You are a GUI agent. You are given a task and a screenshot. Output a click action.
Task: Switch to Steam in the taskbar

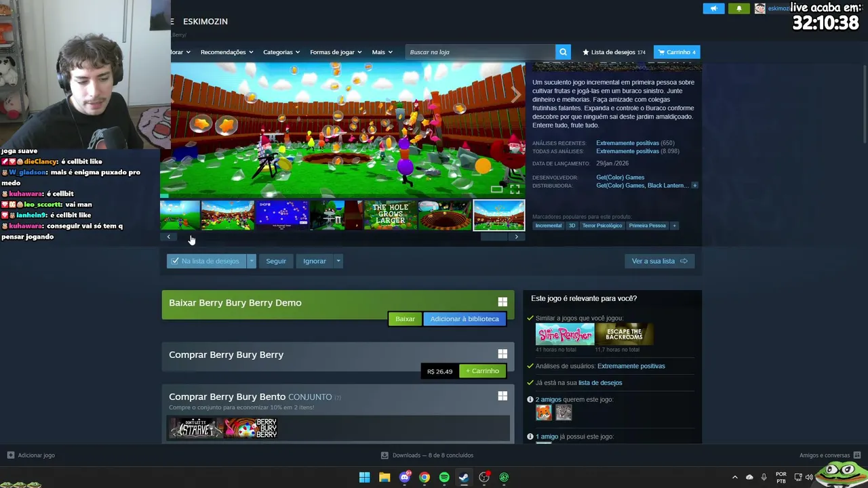click(464, 477)
